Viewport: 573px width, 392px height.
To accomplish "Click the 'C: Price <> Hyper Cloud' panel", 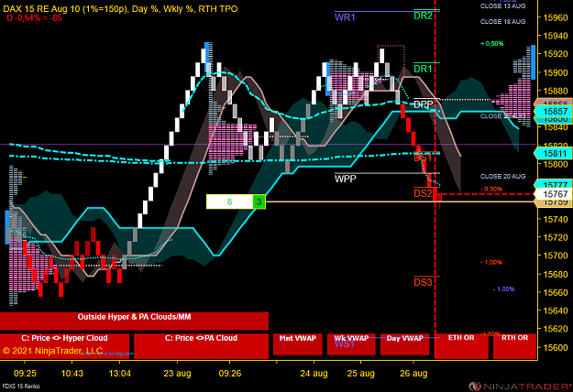I will point(64,345).
